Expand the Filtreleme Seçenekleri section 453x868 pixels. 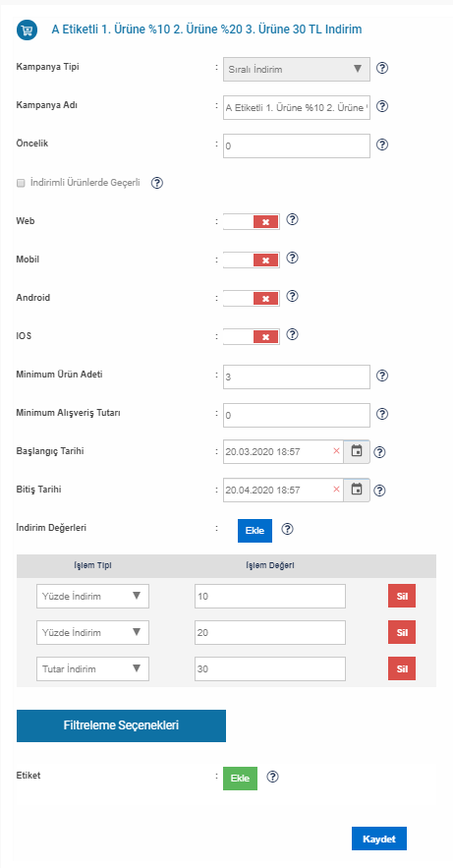[x=121, y=725]
